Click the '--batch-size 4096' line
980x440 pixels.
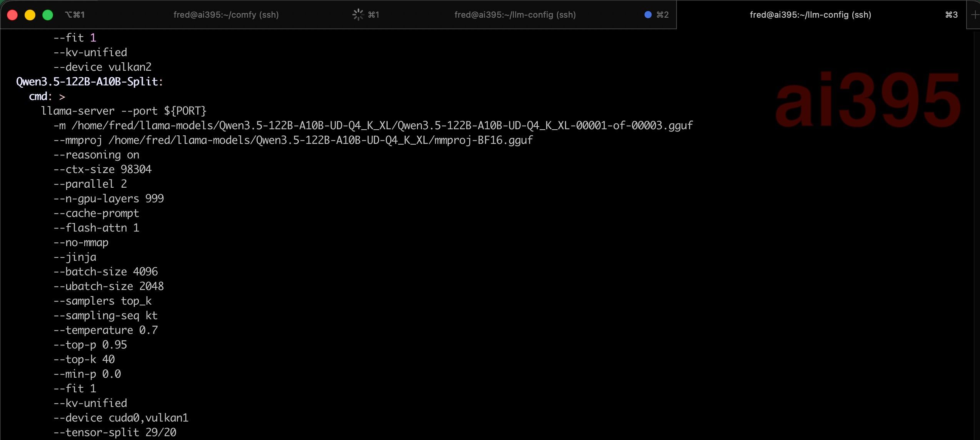pos(105,272)
